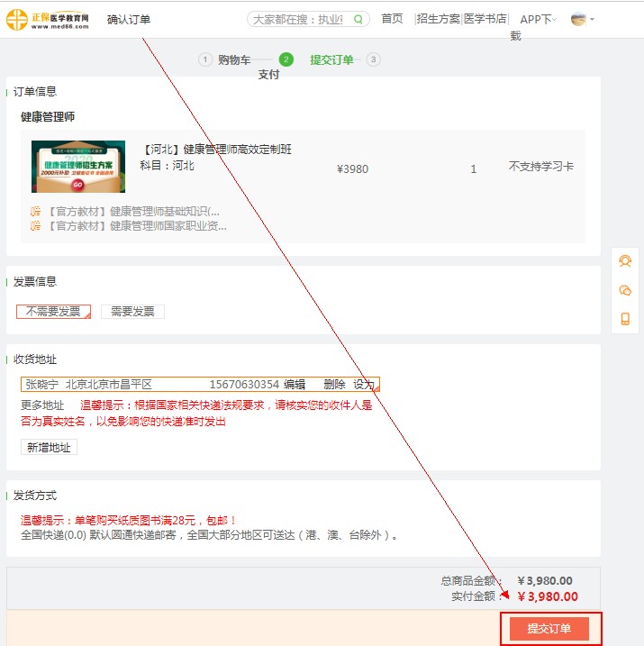Click the 提交订单 submit button
644x646 pixels.
(549, 628)
